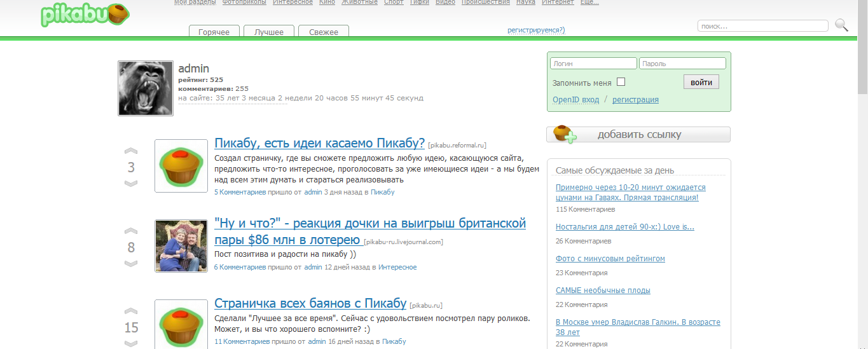Upvote the British lottery winners post
This screenshot has width=868, height=349.
(131, 231)
